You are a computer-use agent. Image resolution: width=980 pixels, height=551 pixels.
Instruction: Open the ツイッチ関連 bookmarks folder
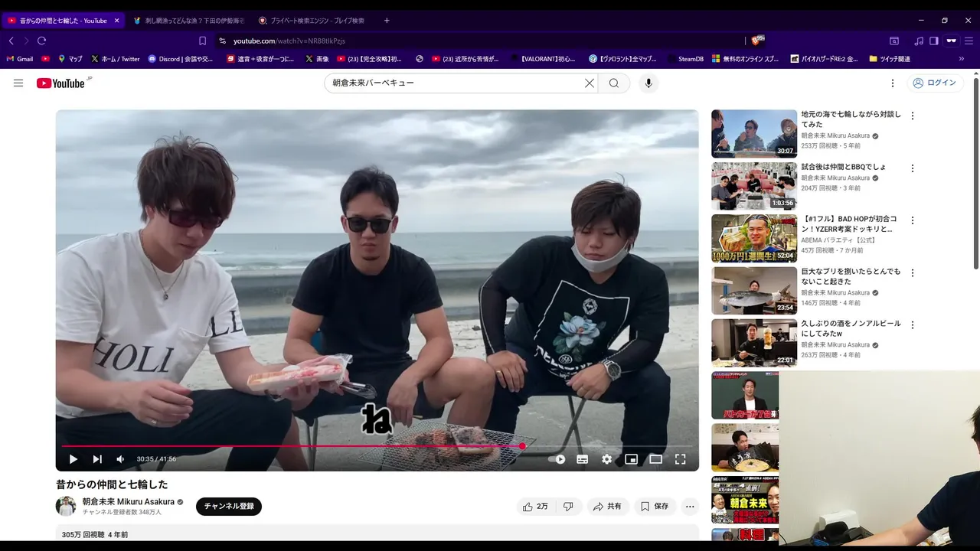tap(890, 59)
